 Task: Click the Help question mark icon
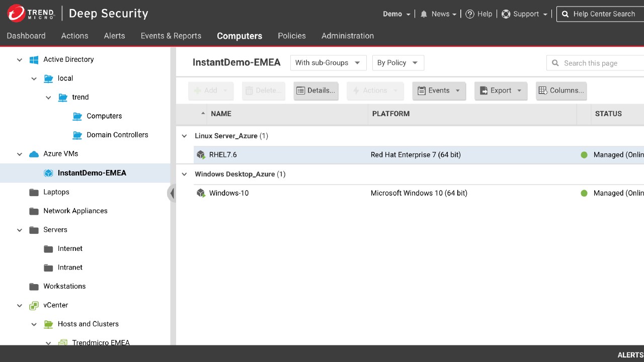pos(470,14)
